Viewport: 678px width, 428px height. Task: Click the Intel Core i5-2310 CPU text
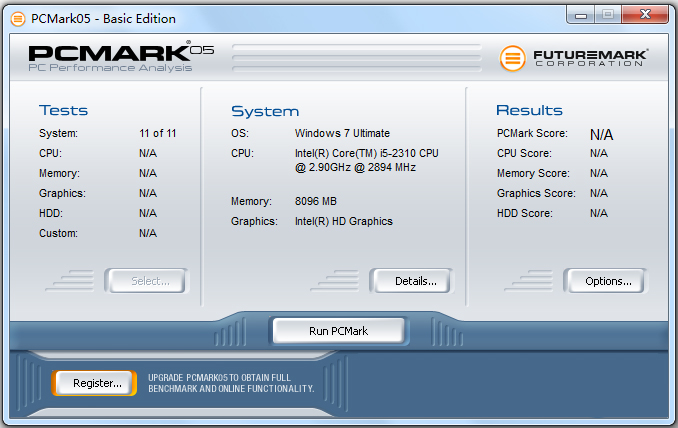tap(366, 160)
